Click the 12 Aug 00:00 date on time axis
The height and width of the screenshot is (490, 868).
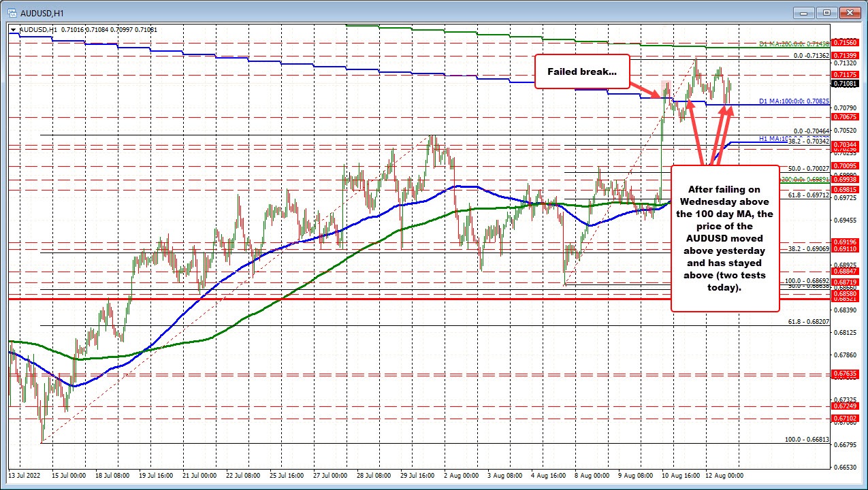[x=723, y=474]
